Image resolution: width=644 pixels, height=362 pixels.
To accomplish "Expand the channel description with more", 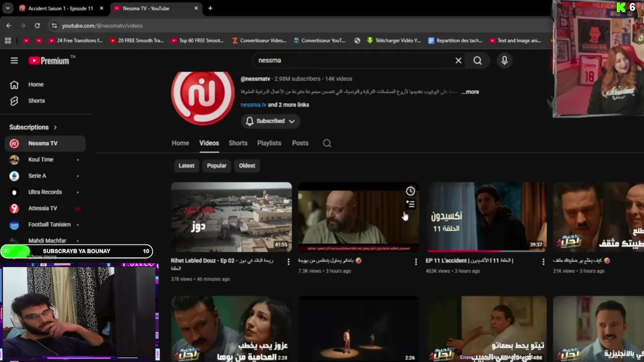I will pyautogui.click(x=471, y=92).
